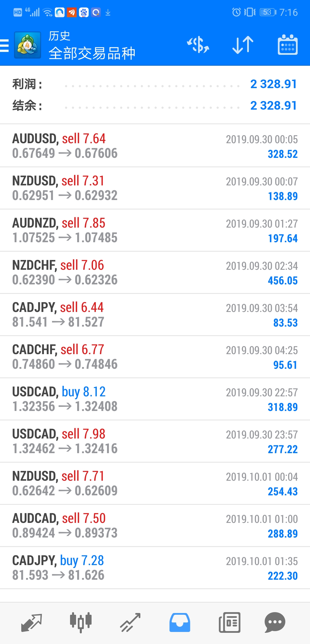
Task: Tap the USDCAD buy 8.12 trade
Action: tap(155, 399)
